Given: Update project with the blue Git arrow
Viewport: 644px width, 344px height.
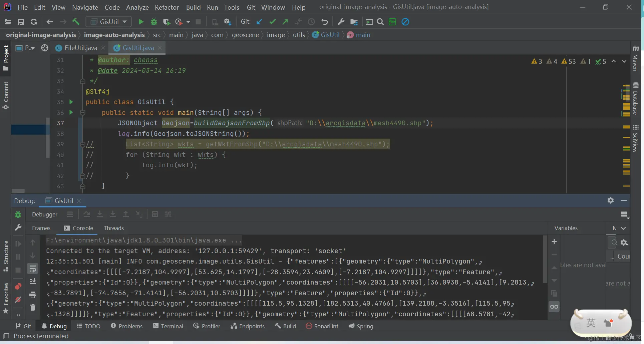Looking at the screenshot, I should pyautogui.click(x=259, y=22).
